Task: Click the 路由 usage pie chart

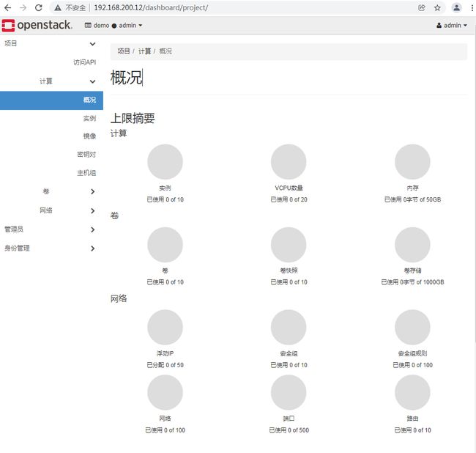Action: point(412,392)
